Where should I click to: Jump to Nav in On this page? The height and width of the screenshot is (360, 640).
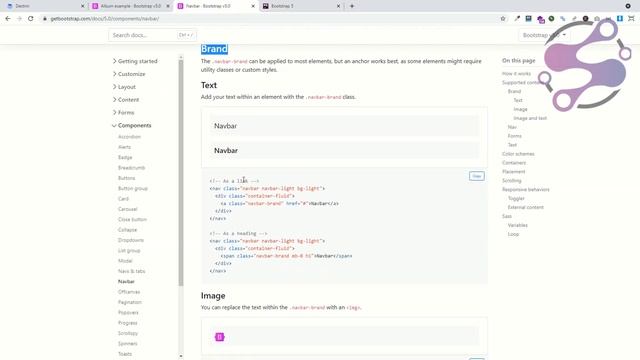point(512,127)
